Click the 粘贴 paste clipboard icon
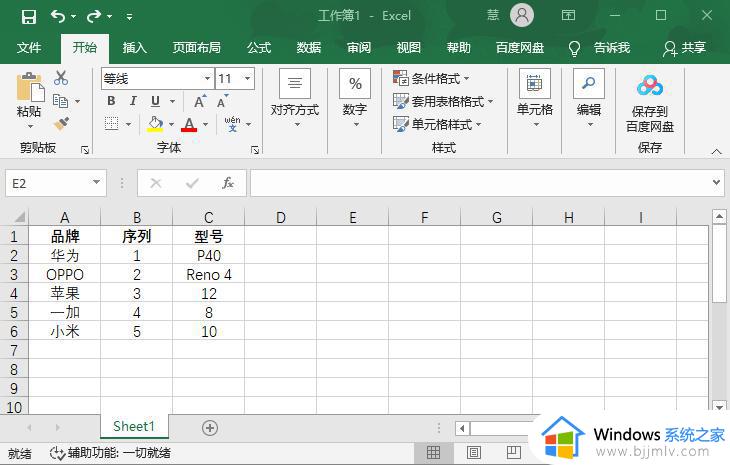Viewport: 730px width, 465px height. click(30, 87)
